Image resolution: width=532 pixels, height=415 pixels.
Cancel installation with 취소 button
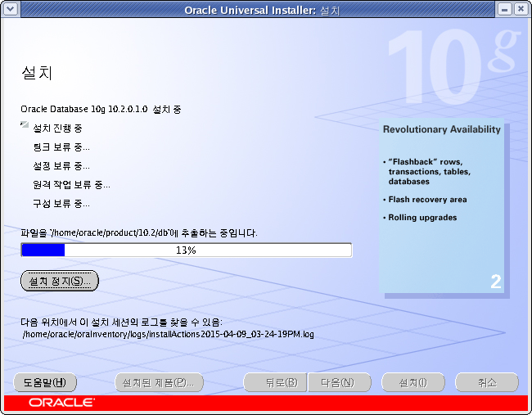pyautogui.click(x=486, y=382)
